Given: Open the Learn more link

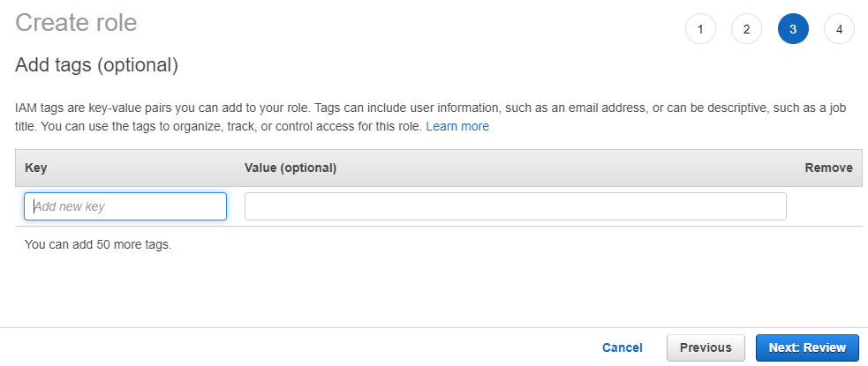Looking at the screenshot, I should pos(457,127).
